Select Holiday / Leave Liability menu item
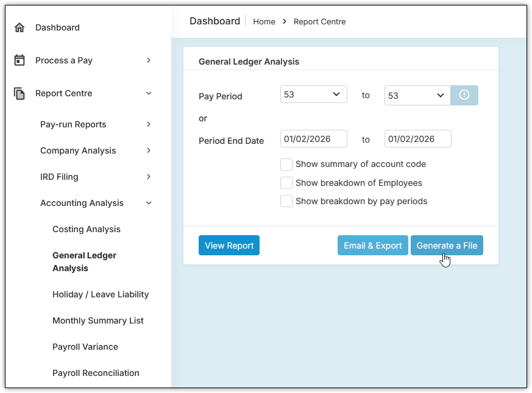 101,294
